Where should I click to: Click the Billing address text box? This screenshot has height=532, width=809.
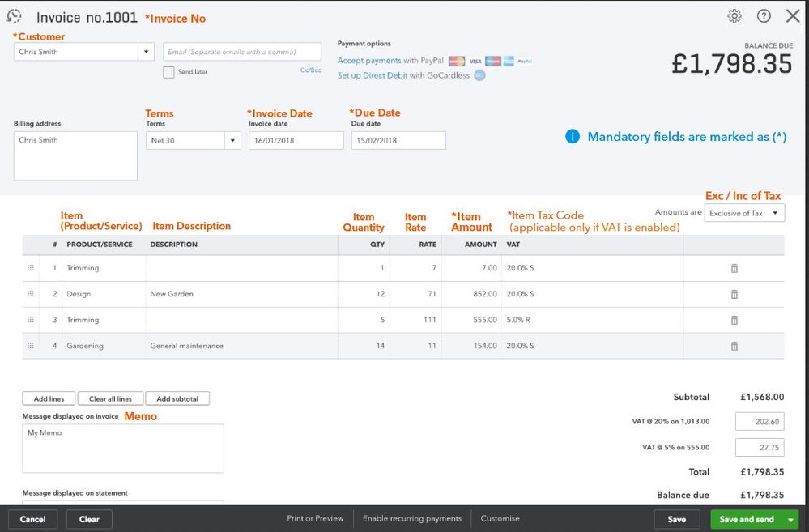[75, 155]
